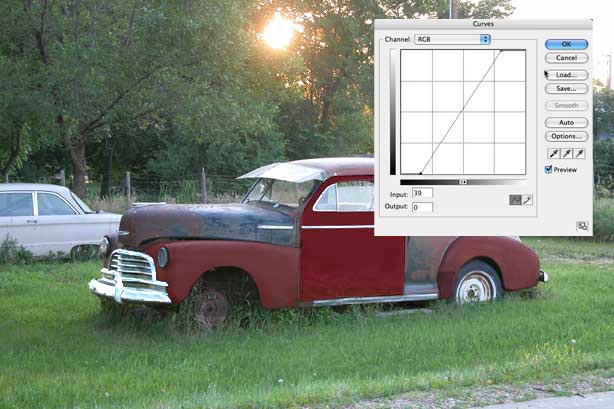Toggle the Preview checkbox
This screenshot has width=614, height=409.
549,169
